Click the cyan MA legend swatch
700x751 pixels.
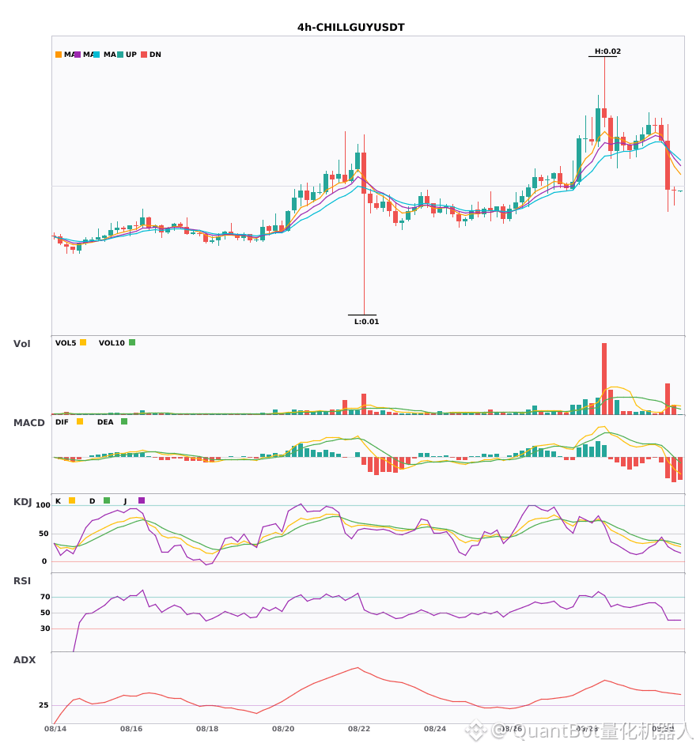(x=96, y=55)
